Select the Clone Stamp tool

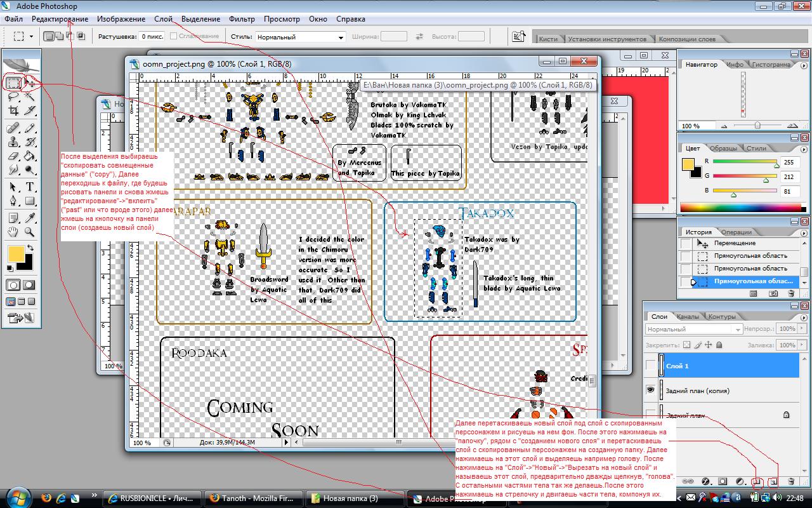(13, 142)
